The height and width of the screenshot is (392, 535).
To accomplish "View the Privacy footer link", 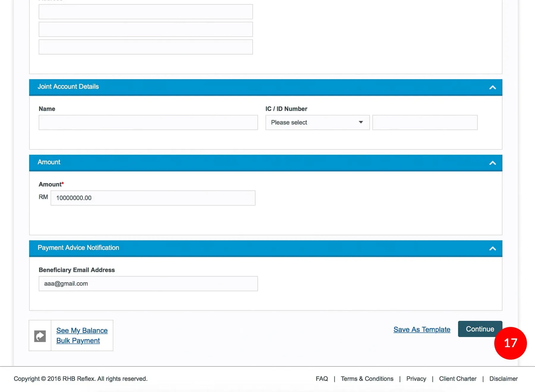I will click(416, 379).
